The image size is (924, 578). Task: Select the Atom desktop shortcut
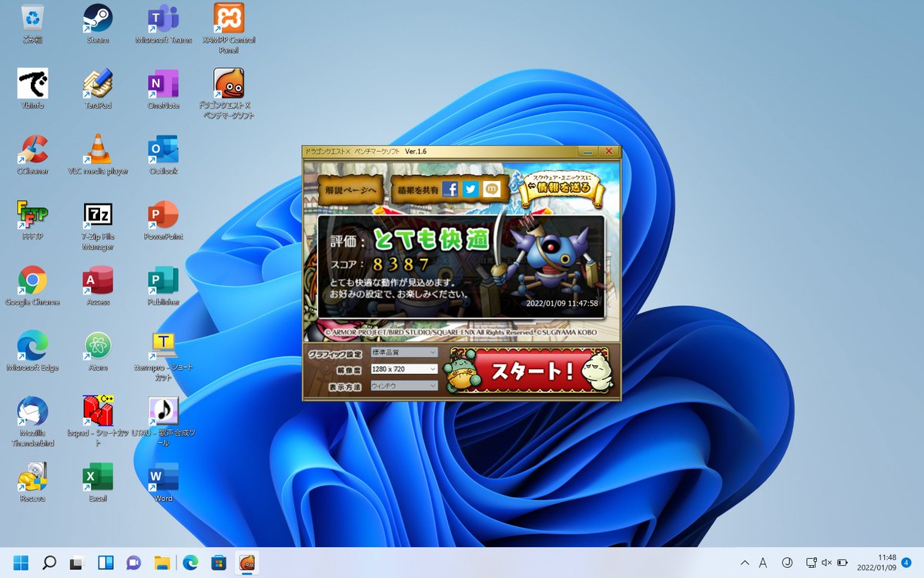point(98,351)
